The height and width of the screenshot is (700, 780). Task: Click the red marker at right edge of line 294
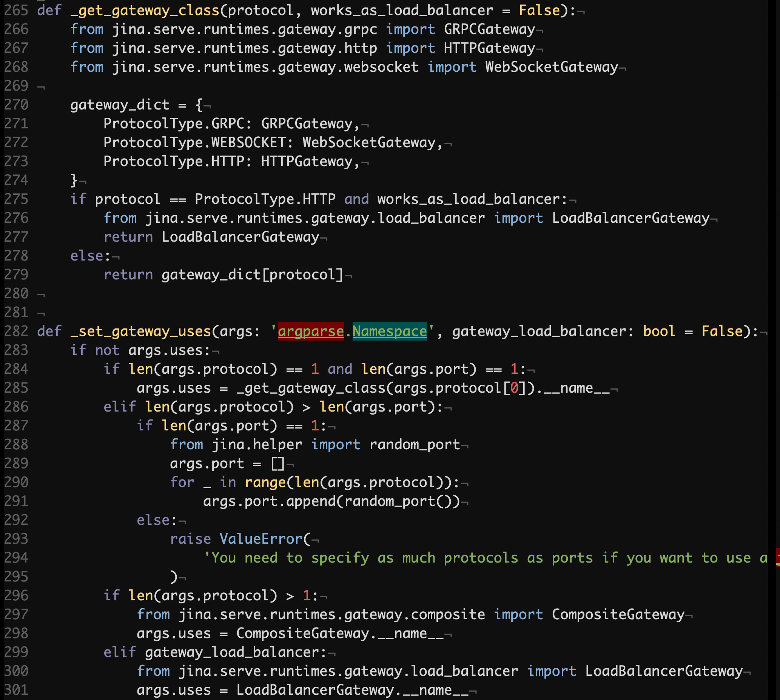coord(778,558)
